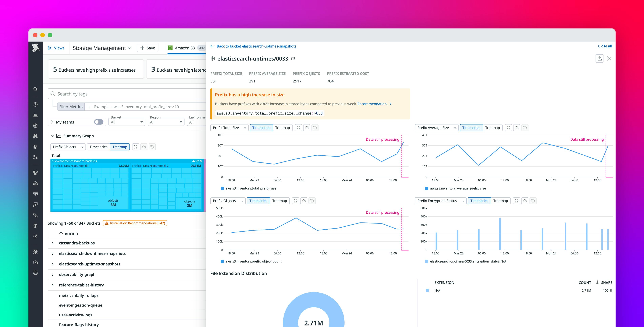Expand the cassandra-backups bucket row

point(53,243)
